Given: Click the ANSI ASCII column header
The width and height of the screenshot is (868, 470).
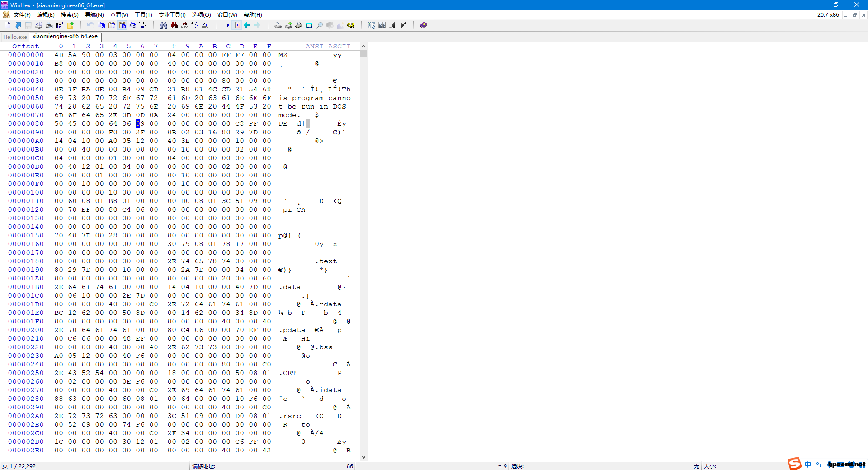Looking at the screenshot, I should pos(328,46).
